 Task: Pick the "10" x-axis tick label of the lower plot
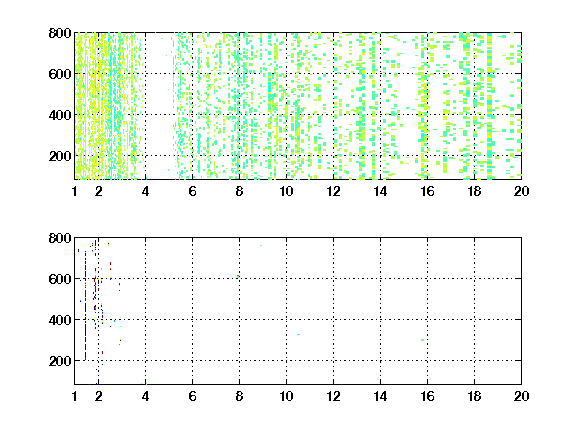(287, 396)
